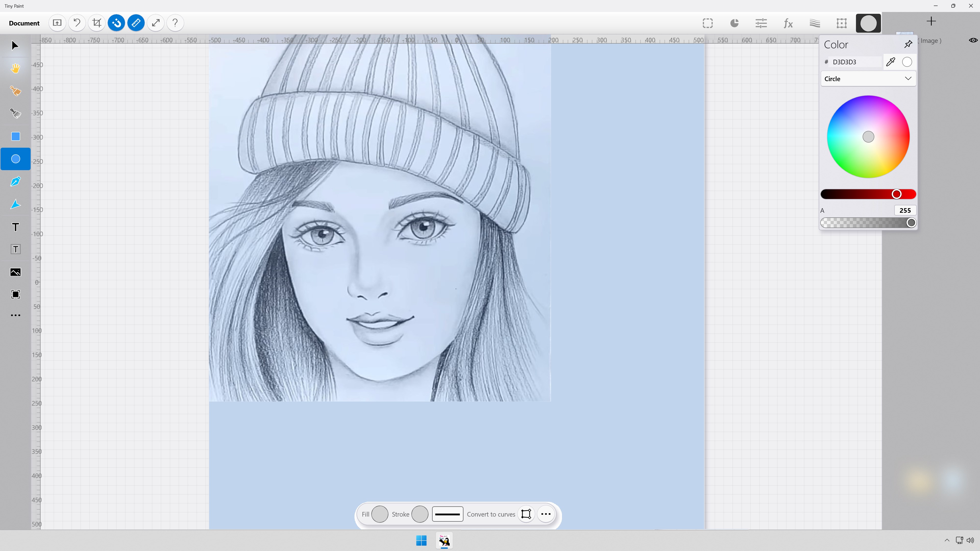
Task: Expand more options in bottom shape bar
Action: coord(546,514)
